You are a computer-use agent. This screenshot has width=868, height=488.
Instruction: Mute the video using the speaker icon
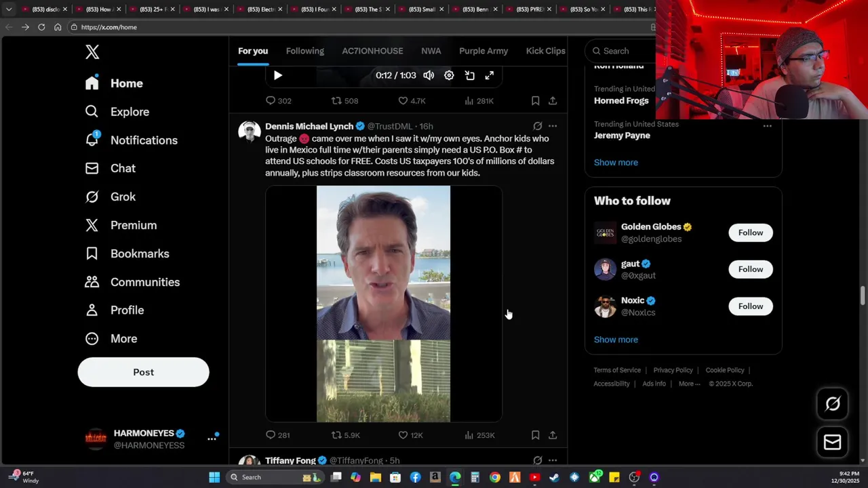pyautogui.click(x=429, y=75)
